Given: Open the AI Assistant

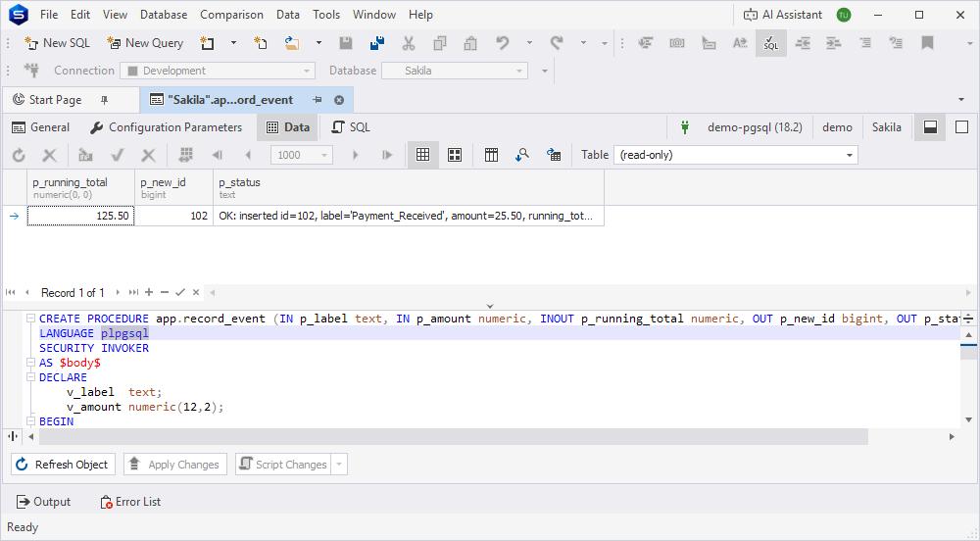Looking at the screenshot, I should click(x=782, y=15).
